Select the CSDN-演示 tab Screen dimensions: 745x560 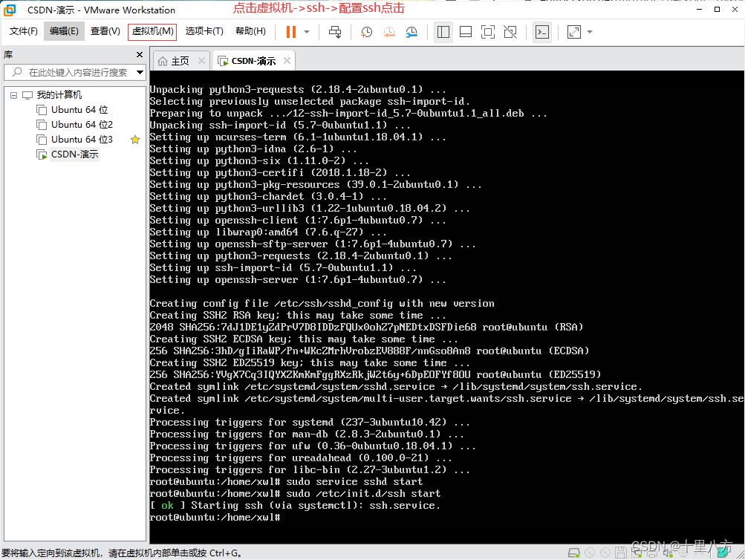[x=253, y=61]
